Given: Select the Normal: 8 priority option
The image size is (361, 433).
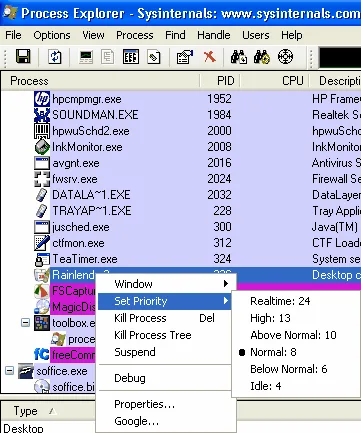Looking at the screenshot, I should [x=273, y=352].
